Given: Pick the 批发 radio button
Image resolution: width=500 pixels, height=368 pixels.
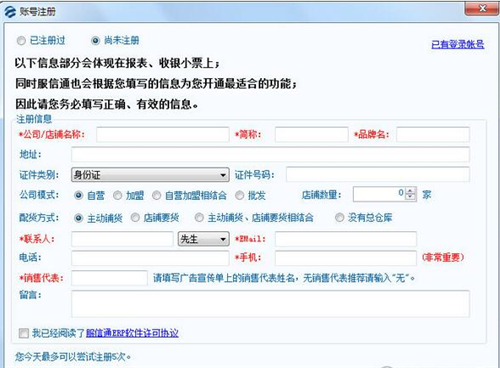Looking at the screenshot, I should [x=239, y=195].
